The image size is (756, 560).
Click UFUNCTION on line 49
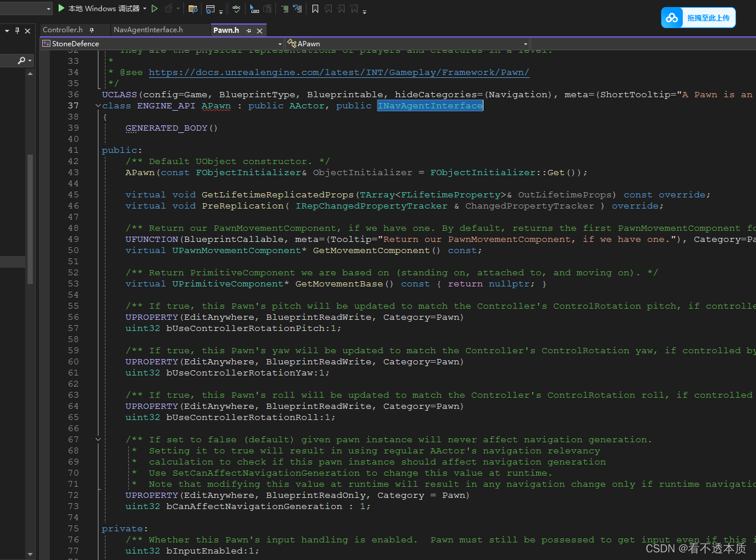point(151,240)
